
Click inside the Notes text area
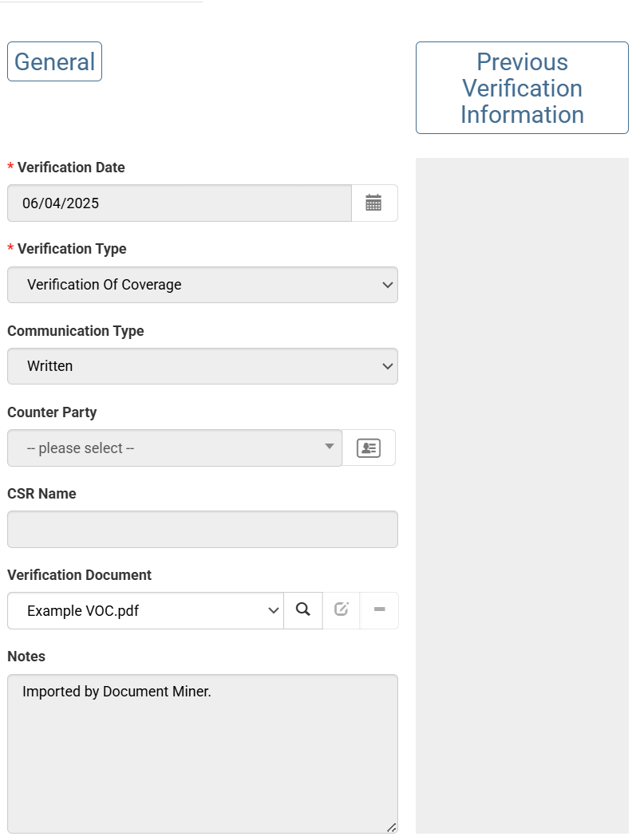pyautogui.click(x=202, y=754)
